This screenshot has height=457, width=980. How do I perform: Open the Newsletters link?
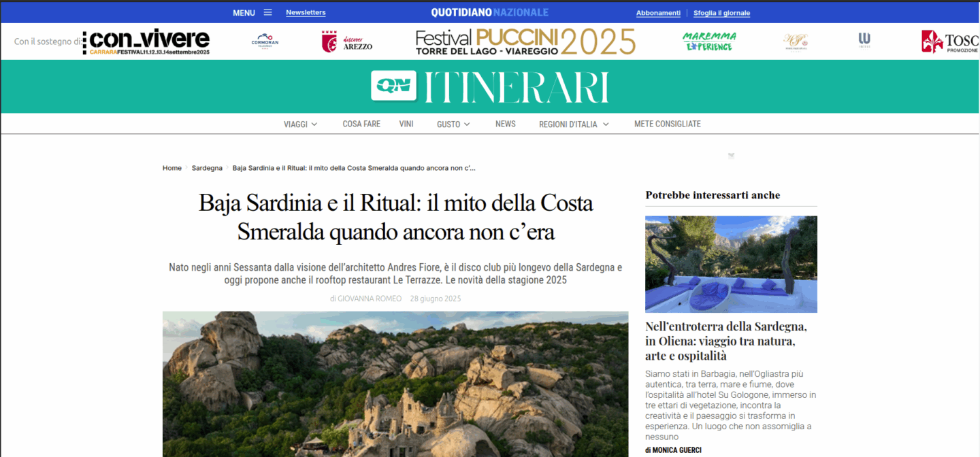click(x=306, y=12)
